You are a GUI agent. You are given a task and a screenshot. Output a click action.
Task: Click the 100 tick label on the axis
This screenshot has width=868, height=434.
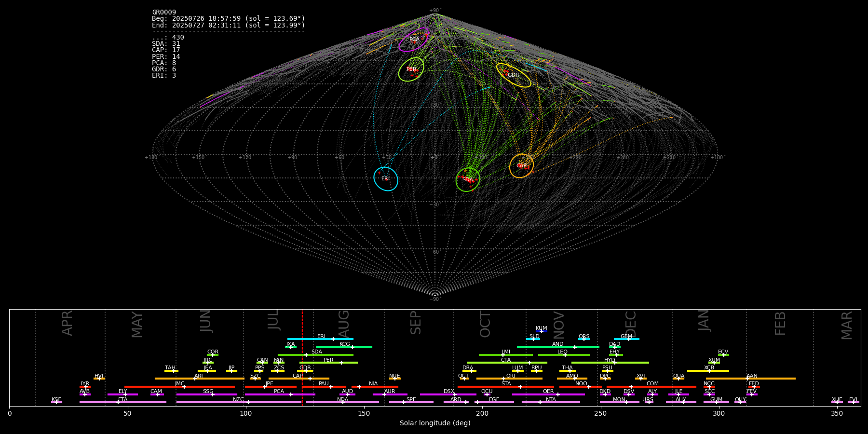click(x=246, y=413)
